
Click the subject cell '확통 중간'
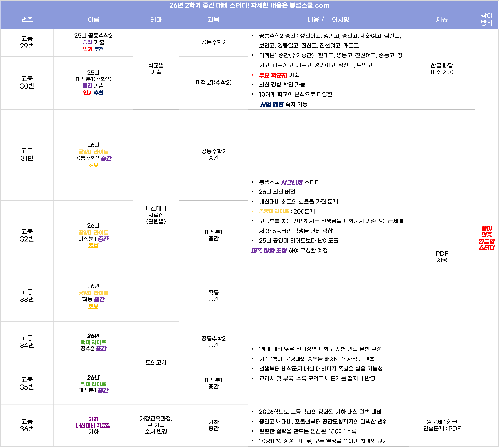213,296
